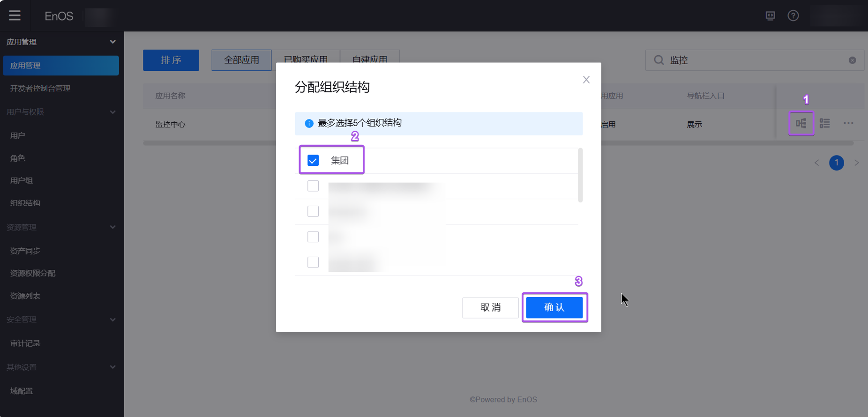Check the last visible organization checkbox

pos(313,262)
